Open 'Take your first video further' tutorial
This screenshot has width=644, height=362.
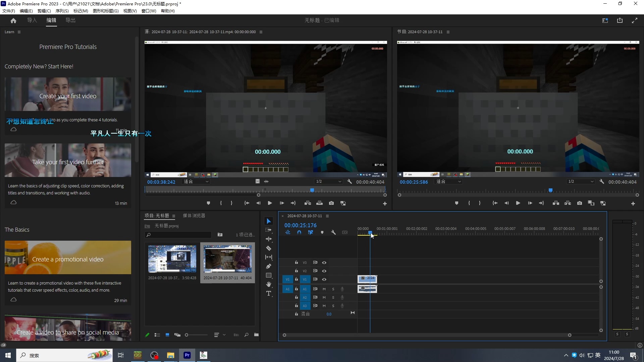coord(68,160)
